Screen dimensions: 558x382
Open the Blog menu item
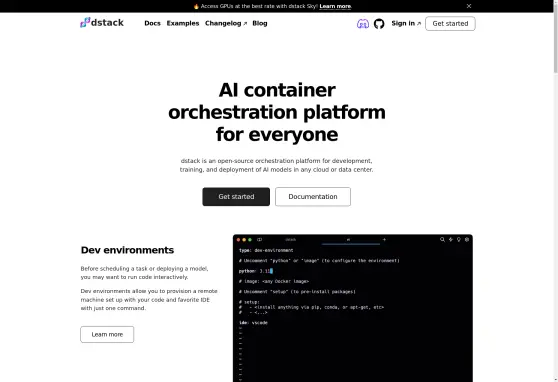click(260, 23)
